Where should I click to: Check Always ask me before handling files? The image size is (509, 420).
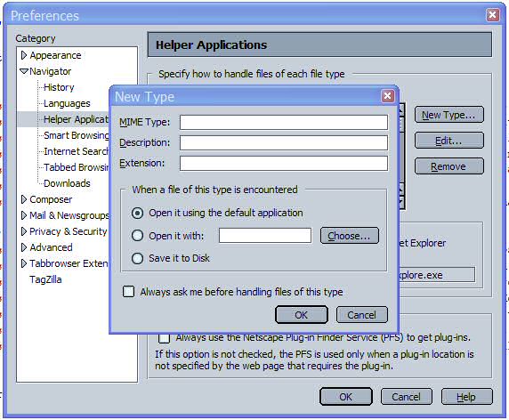point(129,292)
